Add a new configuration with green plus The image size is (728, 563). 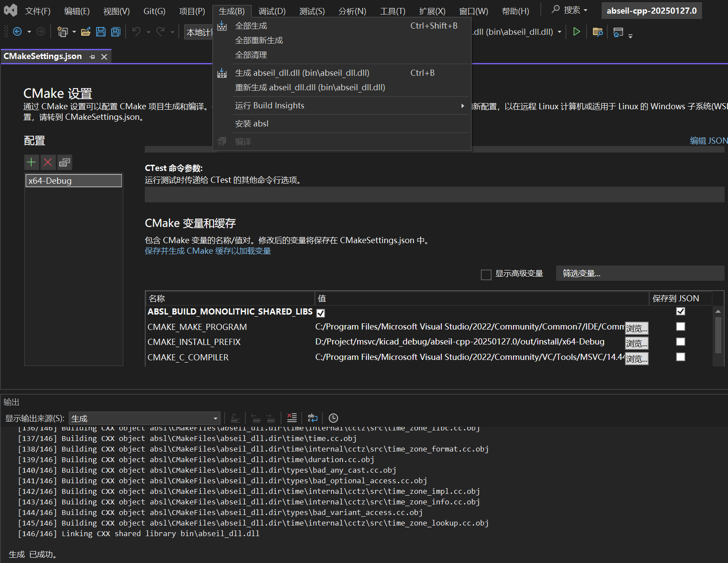(x=31, y=163)
